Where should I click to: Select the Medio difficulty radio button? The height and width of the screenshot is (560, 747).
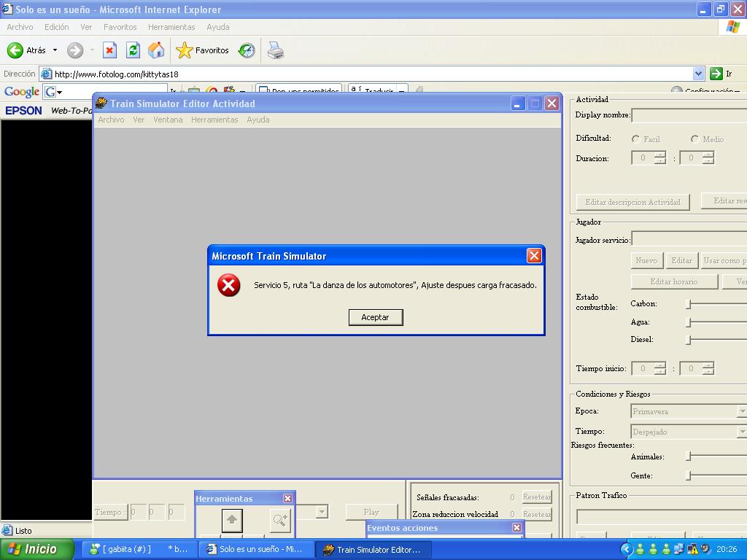coord(694,139)
